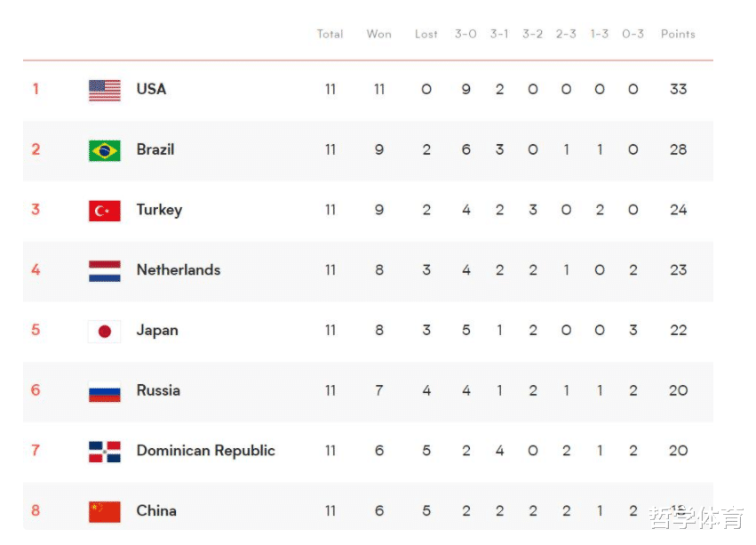Screen dimensions: 756x545
Task: Select the 2-3 column header
Action: pyautogui.click(x=566, y=35)
